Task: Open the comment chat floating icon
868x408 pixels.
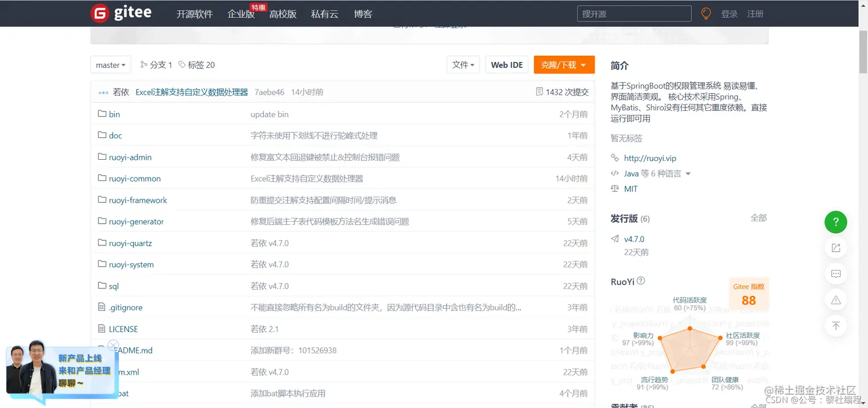Action: pos(836,274)
